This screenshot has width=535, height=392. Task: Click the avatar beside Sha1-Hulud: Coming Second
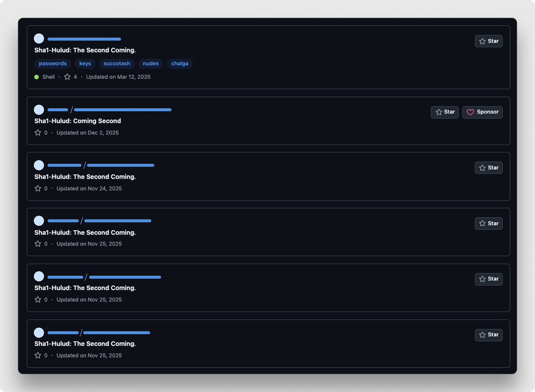[x=39, y=110]
